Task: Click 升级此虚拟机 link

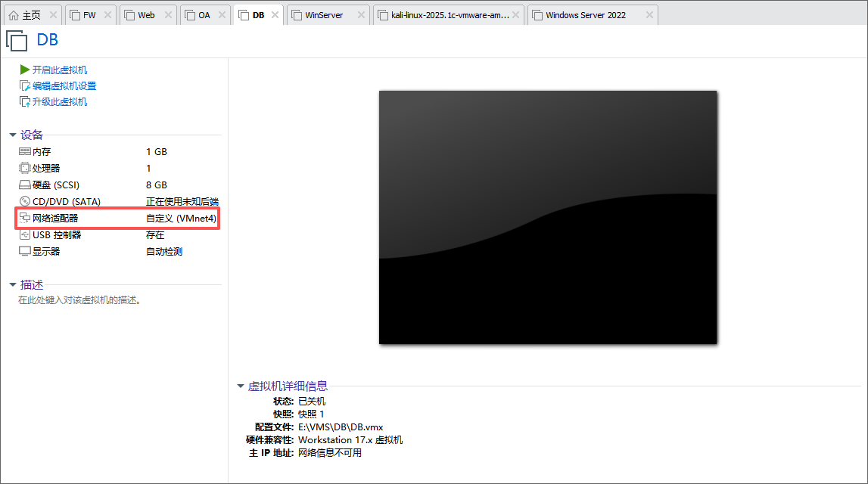Action: (x=59, y=102)
